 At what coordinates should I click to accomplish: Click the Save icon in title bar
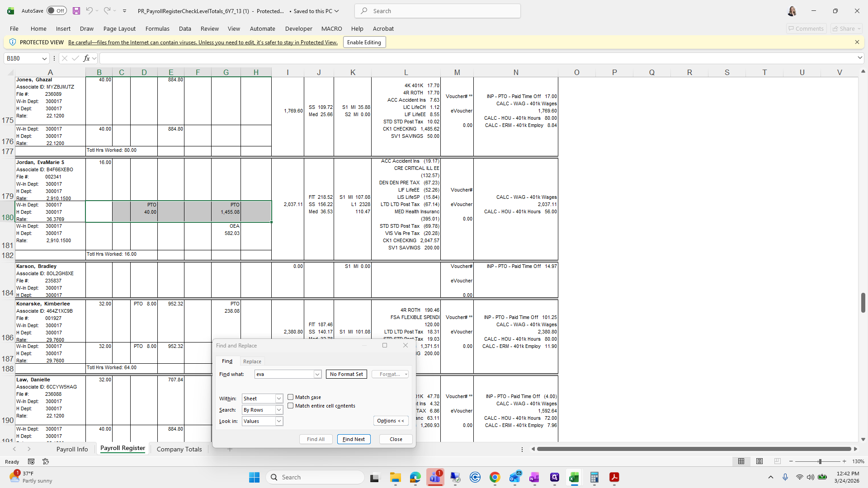[76, 11]
